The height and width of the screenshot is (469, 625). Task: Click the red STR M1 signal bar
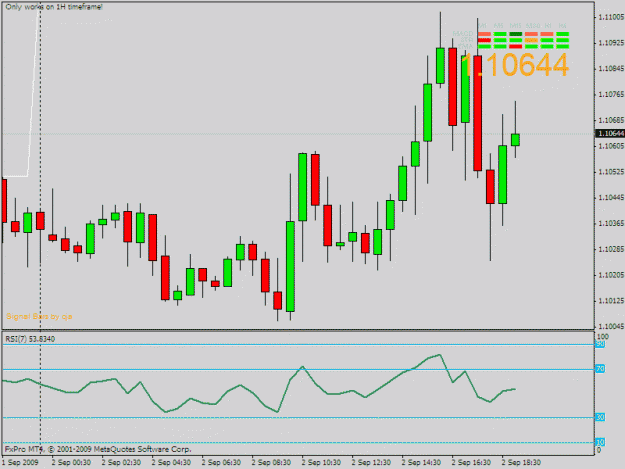pos(484,40)
